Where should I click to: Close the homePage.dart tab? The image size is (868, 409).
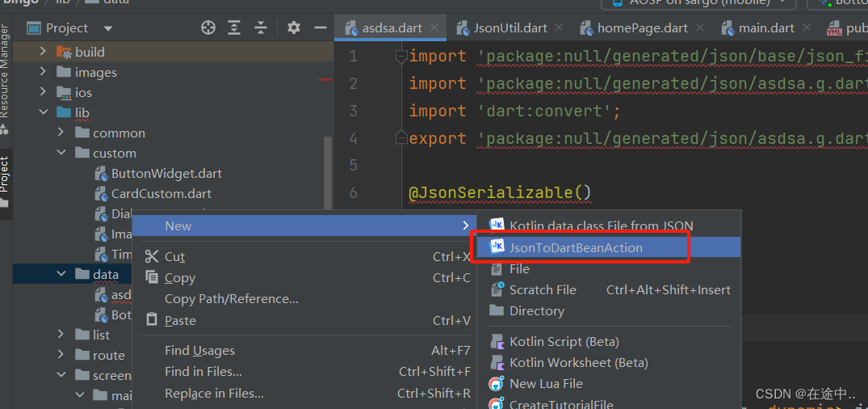pyautogui.click(x=700, y=27)
